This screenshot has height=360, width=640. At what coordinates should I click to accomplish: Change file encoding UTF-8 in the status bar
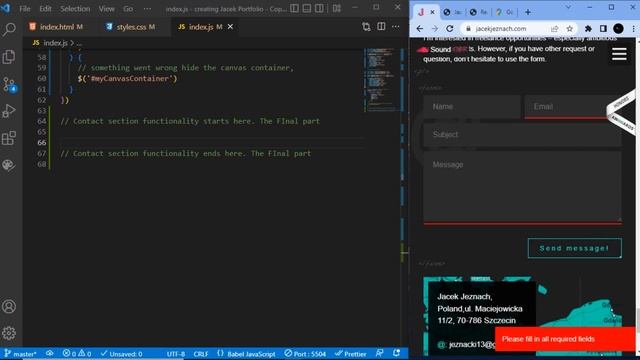pyautogui.click(x=176, y=354)
